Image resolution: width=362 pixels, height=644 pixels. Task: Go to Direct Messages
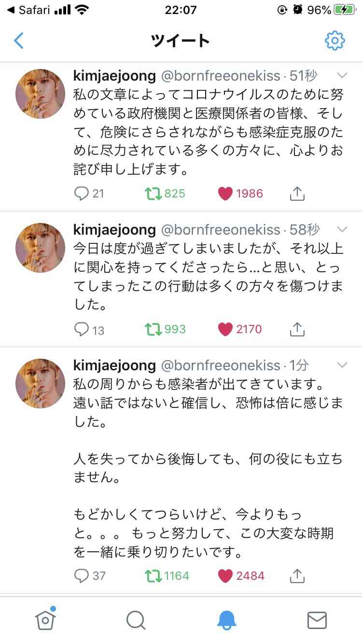[317, 621]
